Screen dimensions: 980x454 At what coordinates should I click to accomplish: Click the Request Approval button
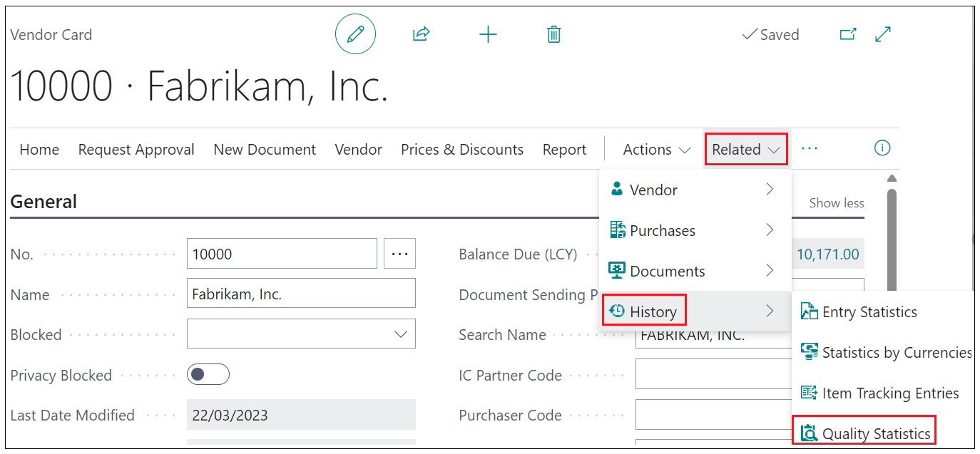tap(136, 150)
